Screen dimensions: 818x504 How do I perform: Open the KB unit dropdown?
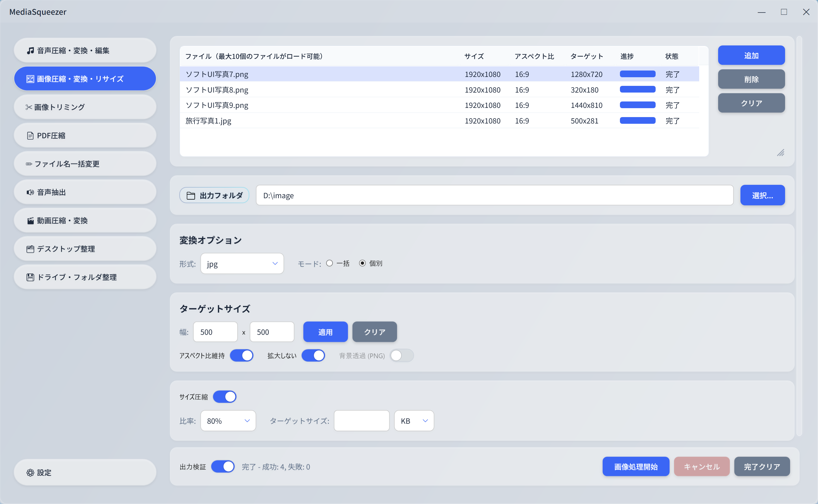[414, 421]
